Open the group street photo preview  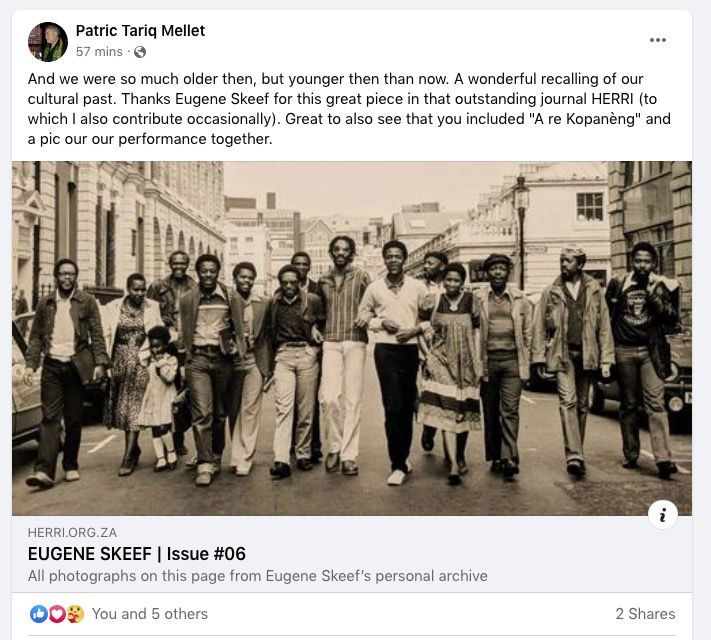(x=352, y=338)
